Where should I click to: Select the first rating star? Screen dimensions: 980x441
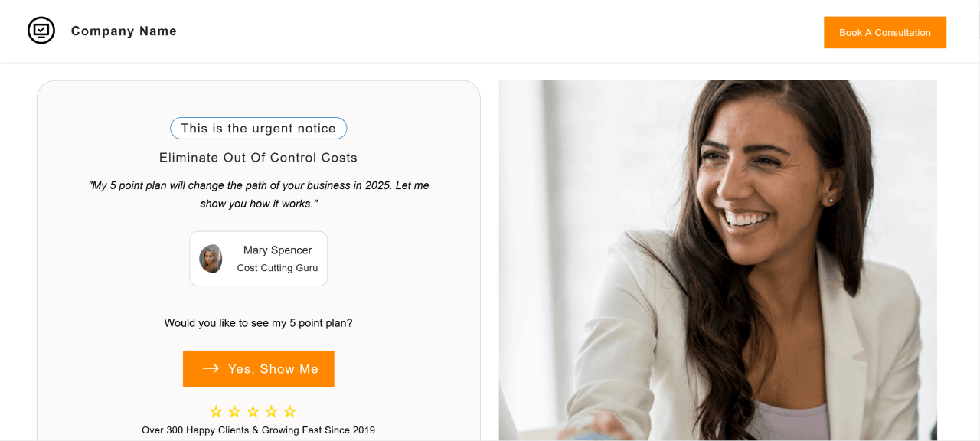click(x=216, y=412)
